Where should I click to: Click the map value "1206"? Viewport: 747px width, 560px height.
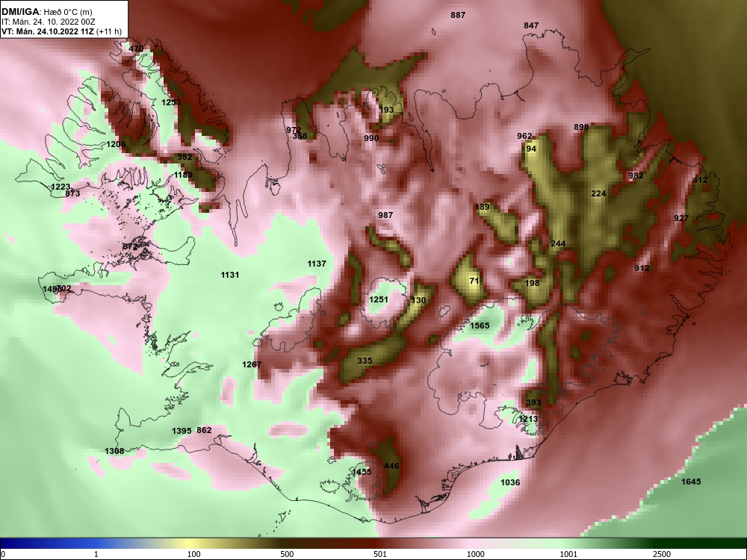116,144
